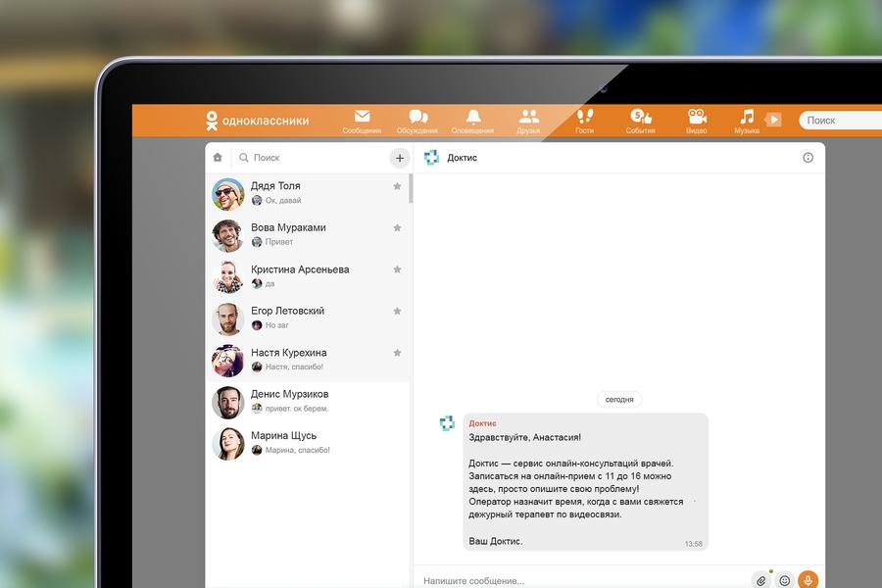
Task: Open Гости footprints icon
Action: coord(585,118)
